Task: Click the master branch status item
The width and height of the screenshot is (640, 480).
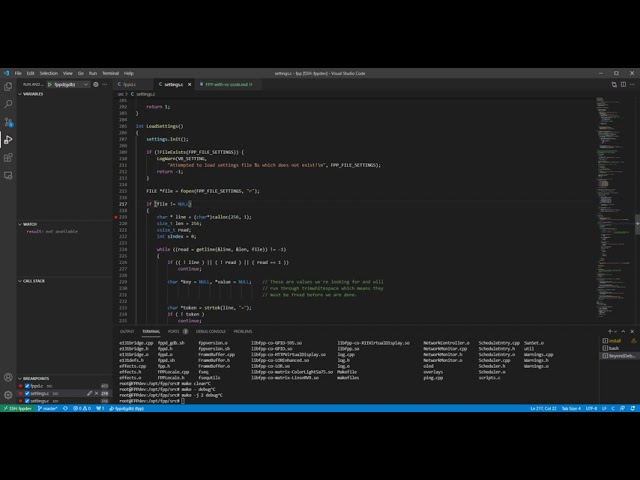Action: 47,408
